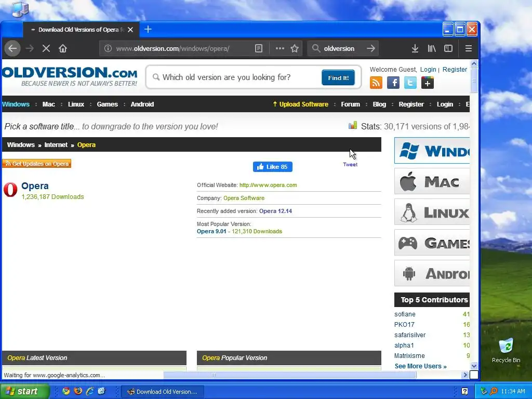Open the Linux platform banner in sidebar
This screenshot has height=399, width=532.
pos(432,212)
